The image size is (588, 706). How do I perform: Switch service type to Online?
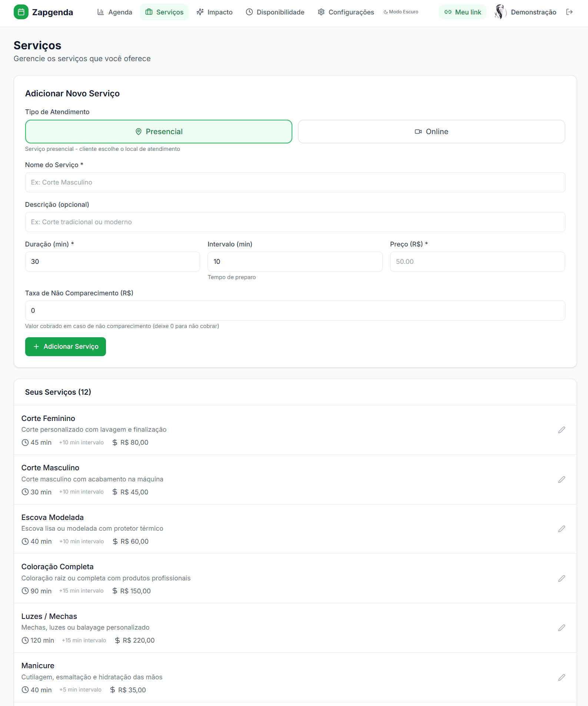coord(431,132)
